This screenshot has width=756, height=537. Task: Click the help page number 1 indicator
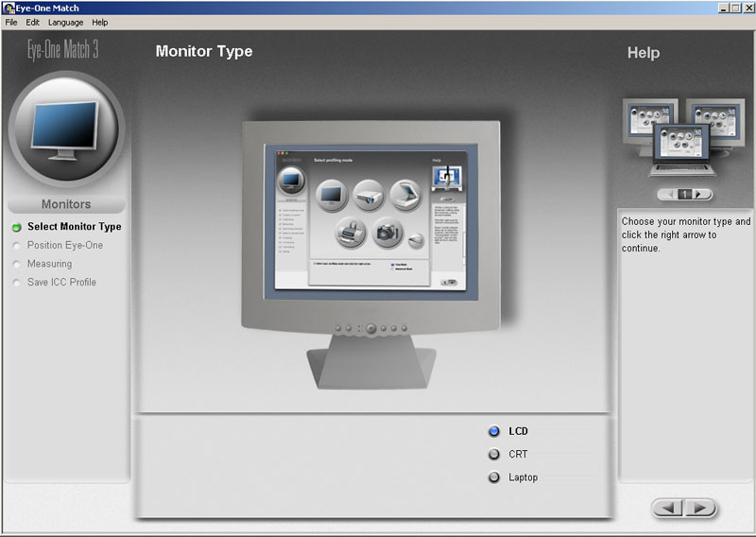pyautogui.click(x=684, y=194)
